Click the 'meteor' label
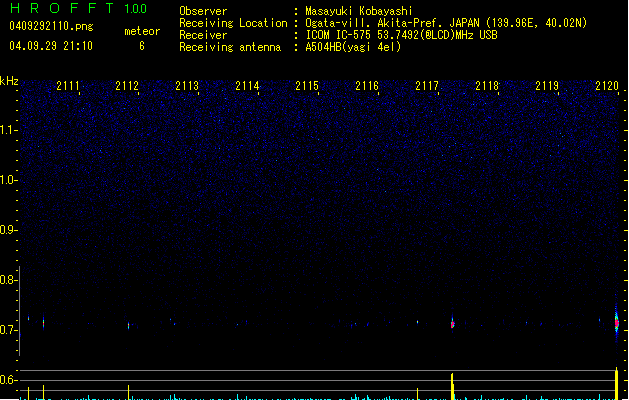The width and height of the screenshot is (629, 400). tap(142, 31)
